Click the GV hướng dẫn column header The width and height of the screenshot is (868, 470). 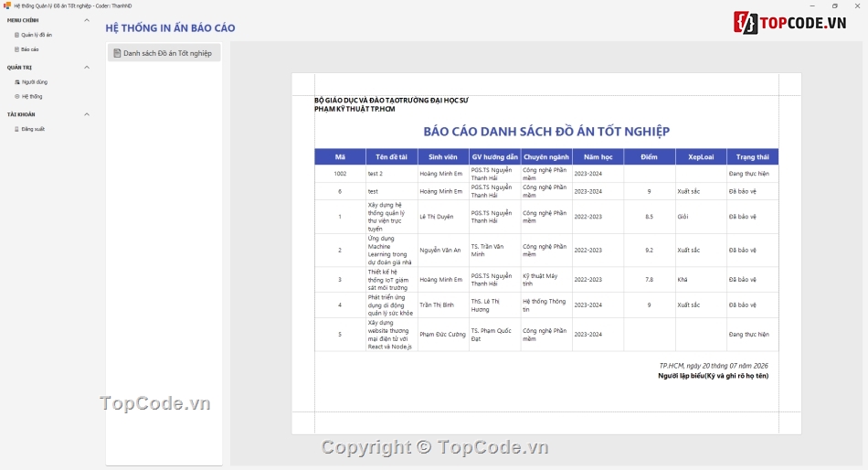point(495,157)
